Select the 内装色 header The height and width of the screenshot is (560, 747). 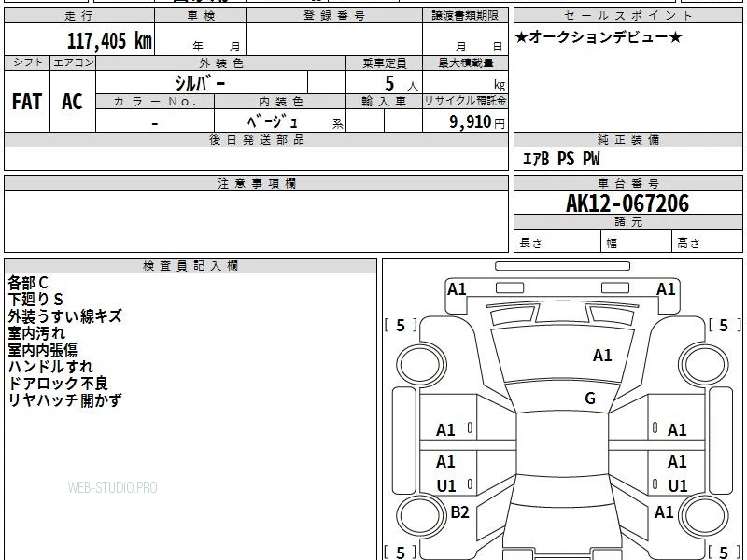(280, 102)
